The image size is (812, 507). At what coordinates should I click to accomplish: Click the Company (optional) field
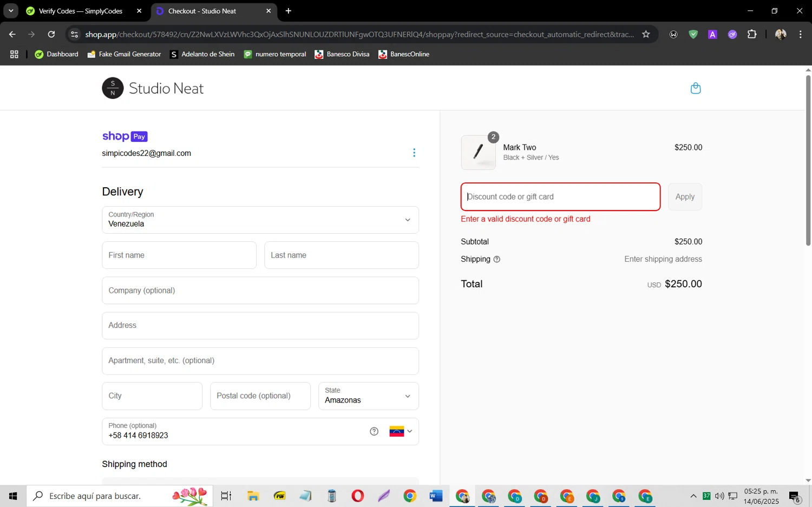(x=260, y=291)
